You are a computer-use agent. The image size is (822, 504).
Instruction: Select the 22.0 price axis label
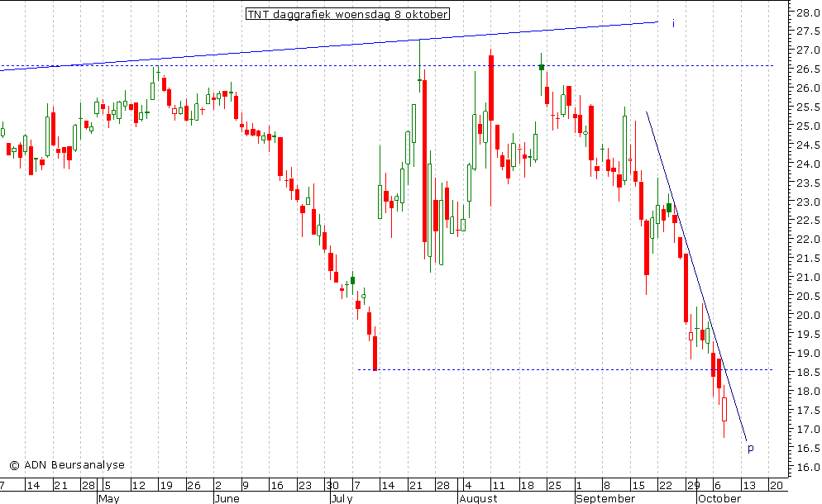(x=808, y=240)
